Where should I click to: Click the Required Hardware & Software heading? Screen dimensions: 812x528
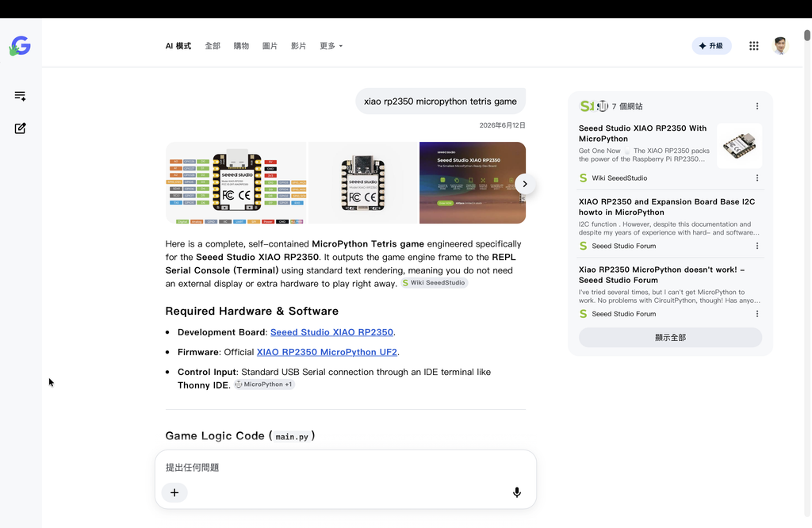[x=251, y=311]
